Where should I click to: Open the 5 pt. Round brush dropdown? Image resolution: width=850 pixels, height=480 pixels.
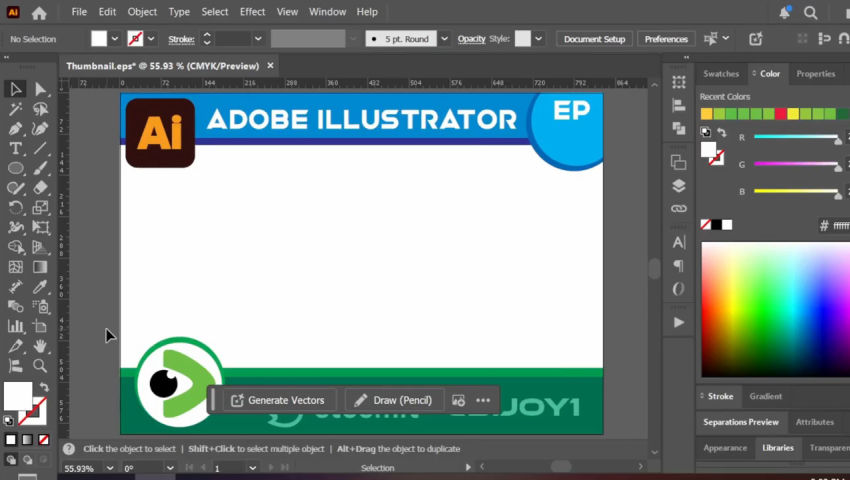click(x=444, y=39)
